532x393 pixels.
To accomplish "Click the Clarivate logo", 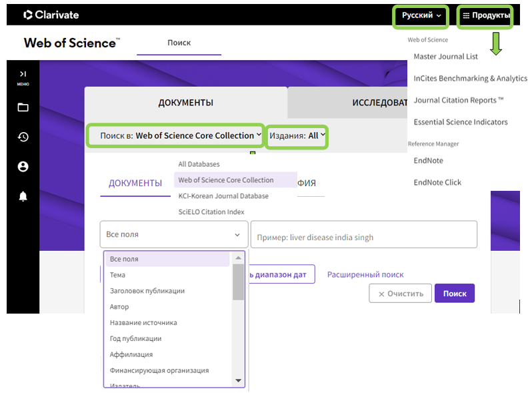I will tap(51, 15).
